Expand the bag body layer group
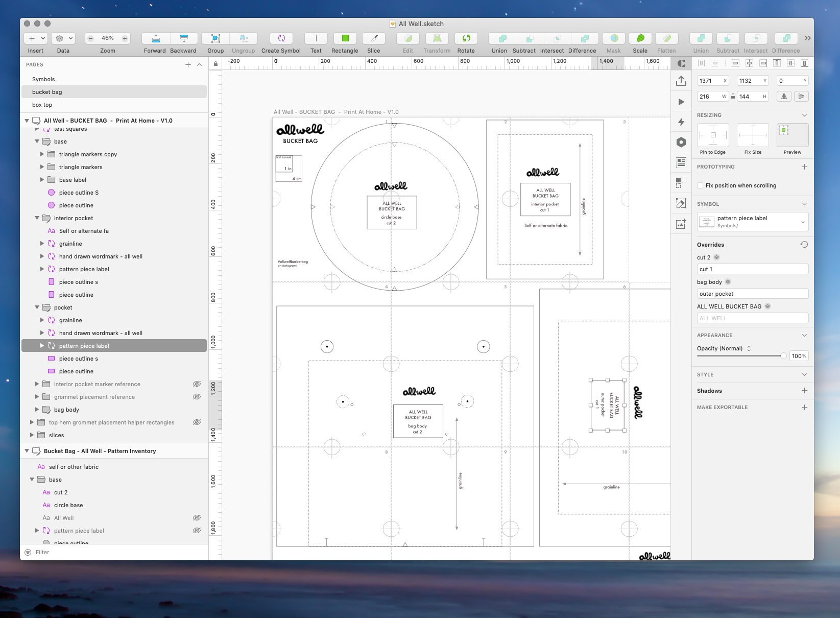This screenshot has width=840, height=618. coord(37,410)
